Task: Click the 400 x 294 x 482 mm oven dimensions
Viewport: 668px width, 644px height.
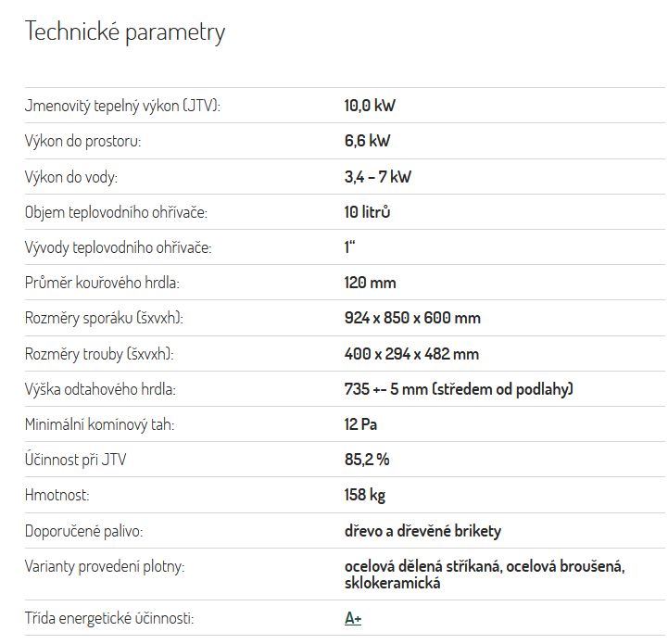Action: [411, 354]
